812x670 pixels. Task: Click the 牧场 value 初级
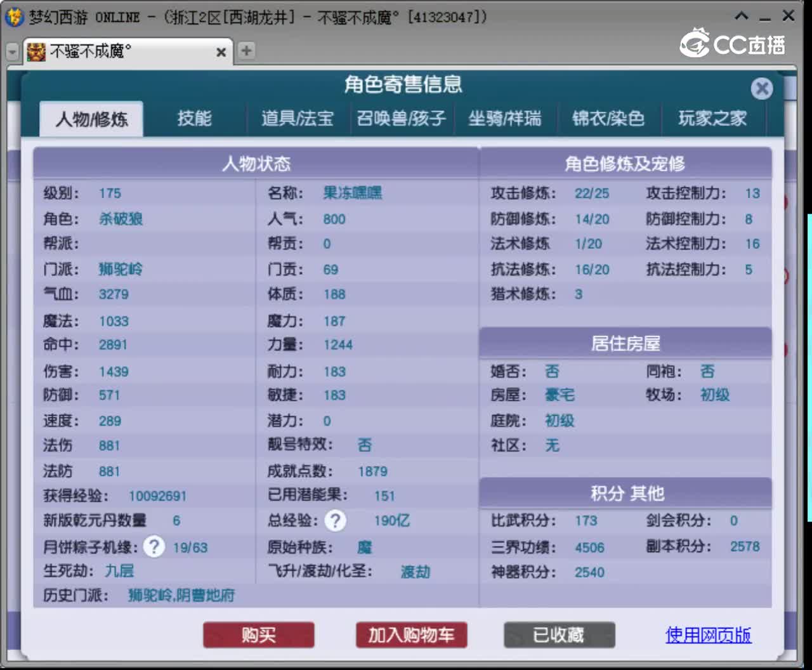click(x=715, y=395)
